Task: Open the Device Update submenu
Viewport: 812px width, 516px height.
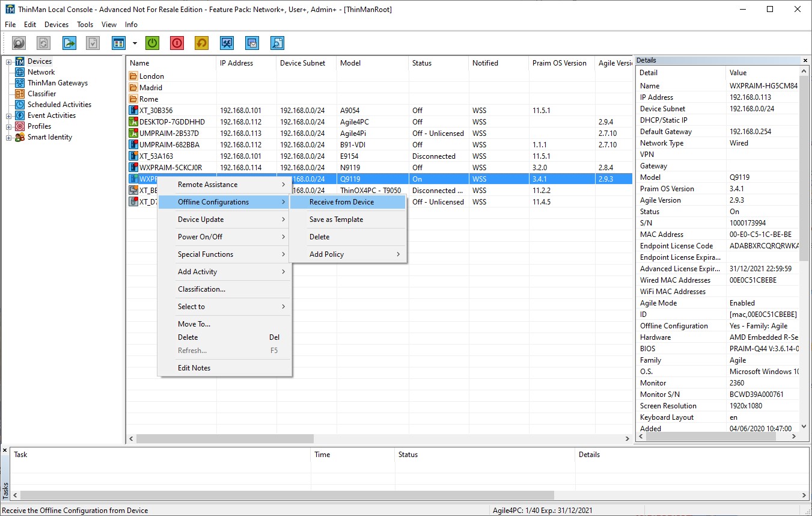Action: coord(225,220)
